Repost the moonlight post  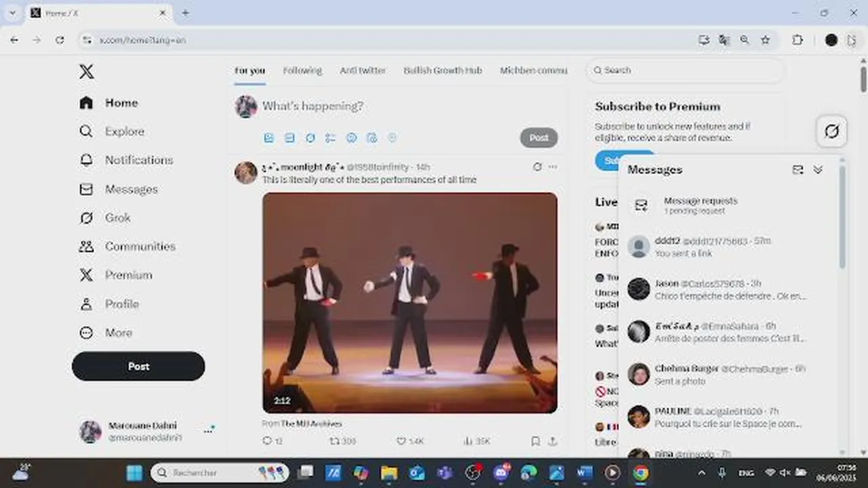342,441
